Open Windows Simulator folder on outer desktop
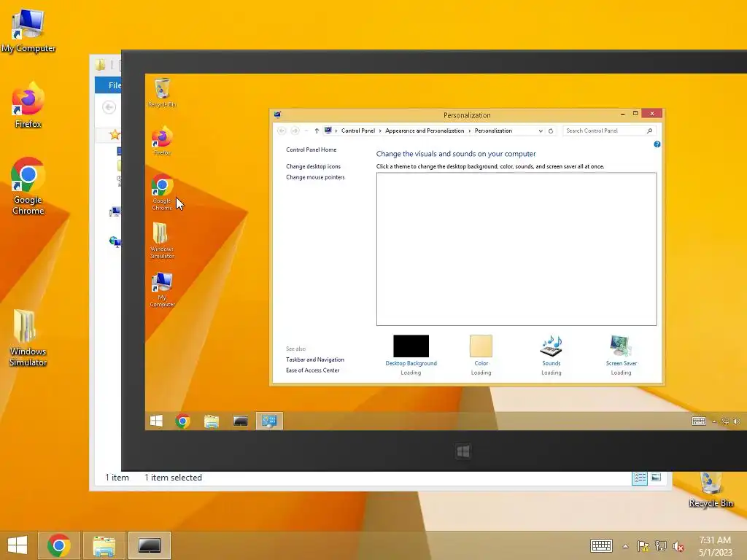 tap(28, 338)
